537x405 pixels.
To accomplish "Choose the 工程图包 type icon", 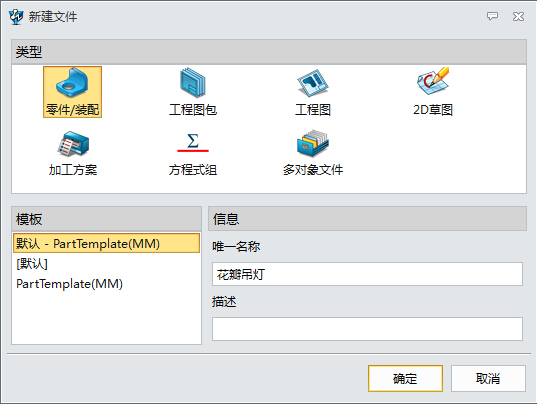I will (x=193, y=83).
